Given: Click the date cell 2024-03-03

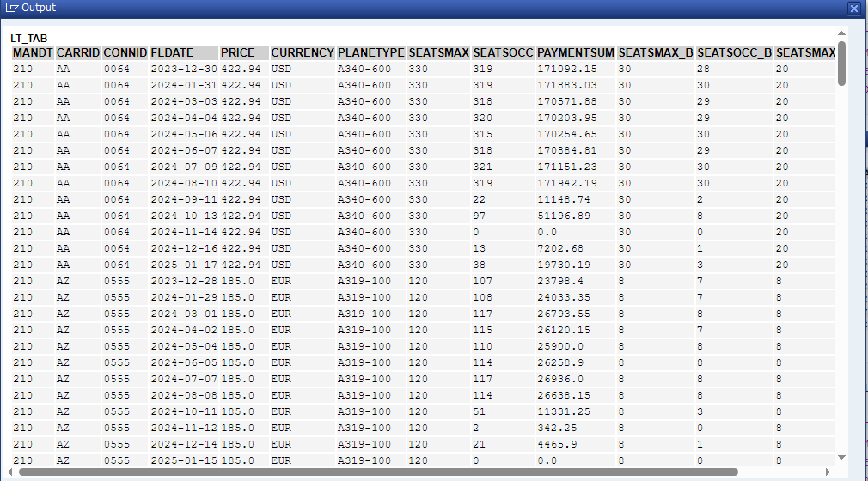Looking at the screenshot, I should [x=184, y=102].
